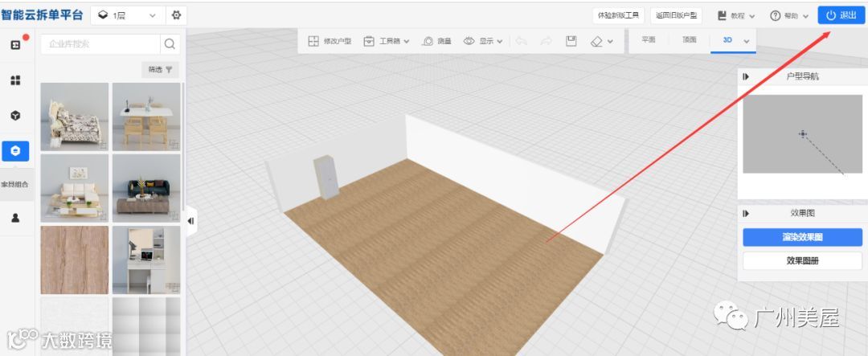Open the 显示 eye visibility menu
868x356 pixels.
[x=483, y=41]
